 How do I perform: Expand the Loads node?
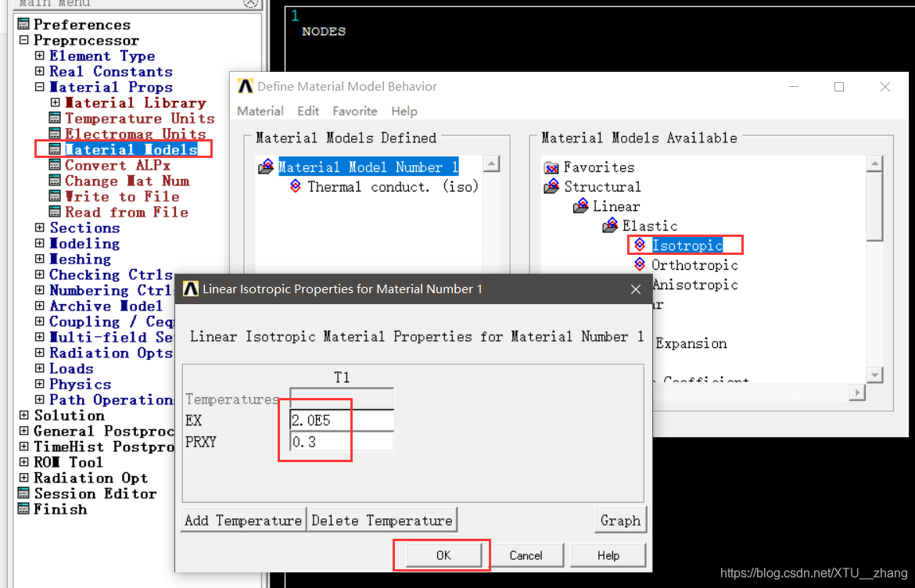[x=39, y=368]
